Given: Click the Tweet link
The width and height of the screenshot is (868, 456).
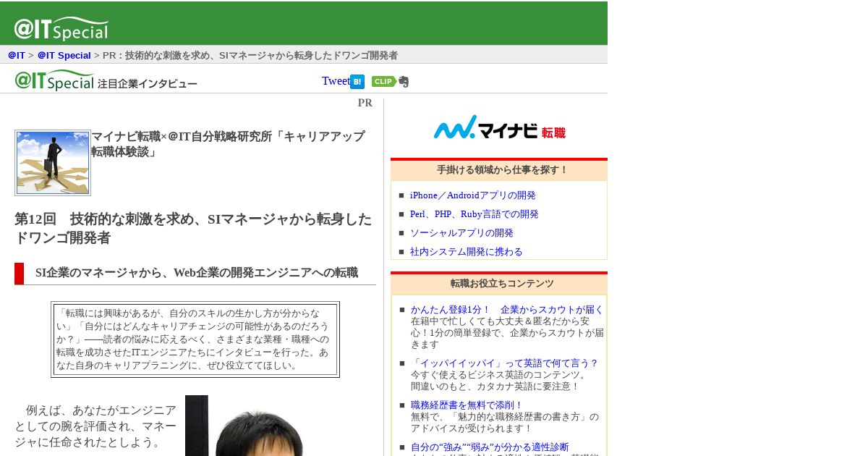Looking at the screenshot, I should pos(336,81).
